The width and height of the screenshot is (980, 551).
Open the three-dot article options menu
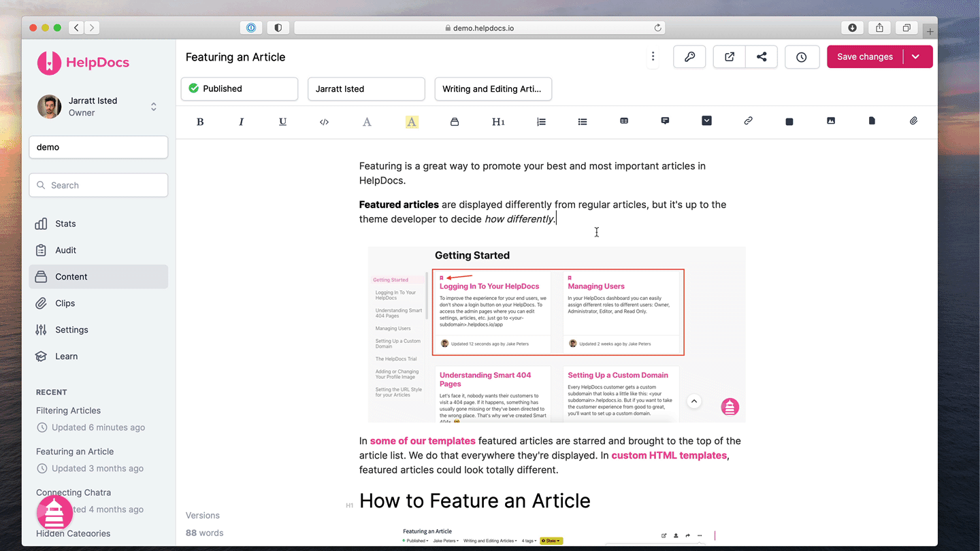(653, 56)
